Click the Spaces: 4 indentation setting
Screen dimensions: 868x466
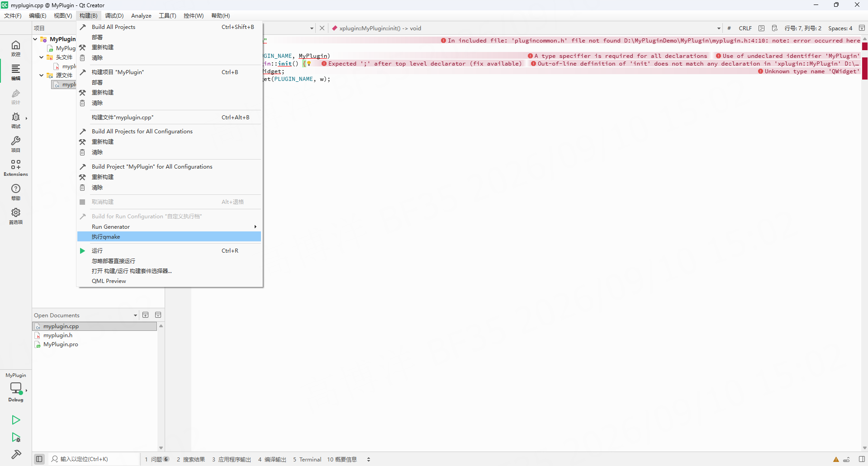[x=840, y=28]
